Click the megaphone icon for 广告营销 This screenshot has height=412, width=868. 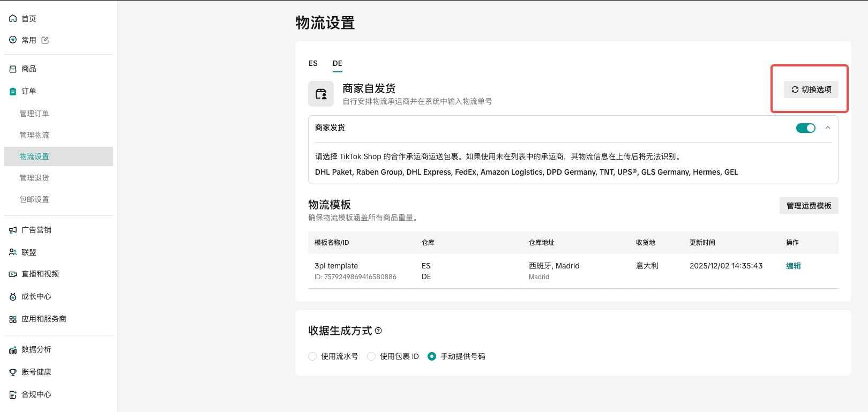[13, 230]
